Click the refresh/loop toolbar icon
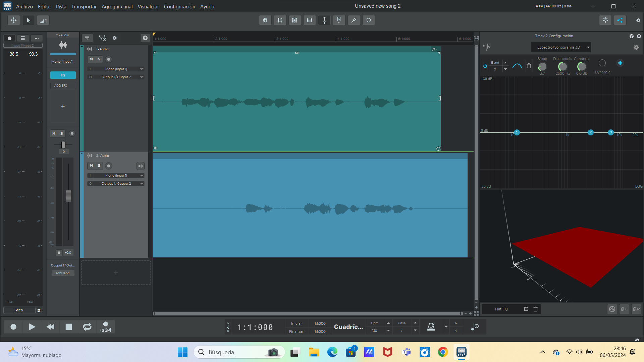This screenshot has width=644, height=362. point(368,20)
